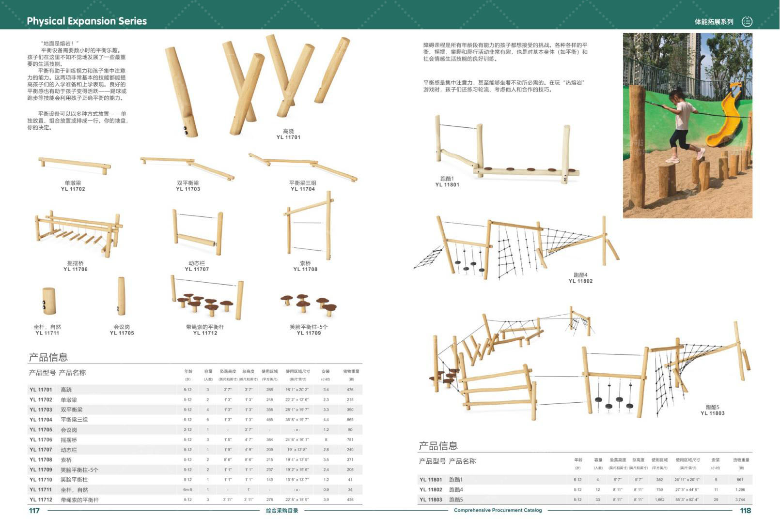
Task: Click the age value '6m-5' in the YL 11711 row
Action: tap(187, 490)
